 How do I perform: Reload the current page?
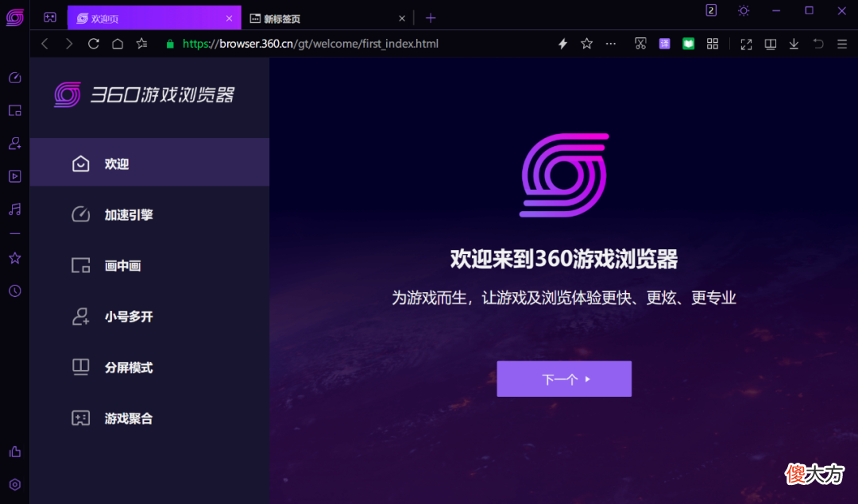94,44
